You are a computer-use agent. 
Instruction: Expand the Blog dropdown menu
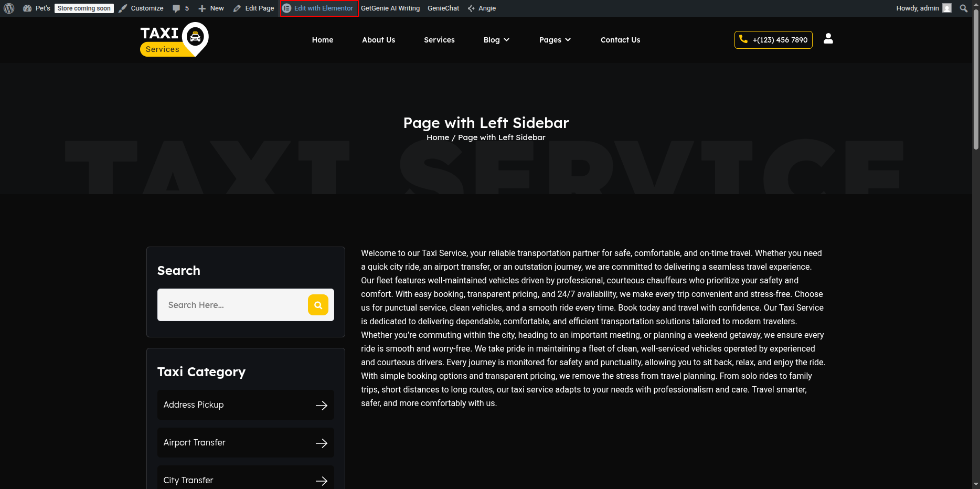point(496,40)
